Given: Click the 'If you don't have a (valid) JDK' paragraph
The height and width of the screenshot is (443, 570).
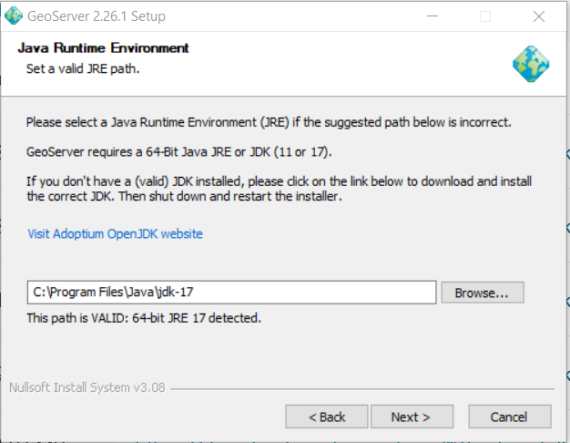Looking at the screenshot, I should click(279, 189).
